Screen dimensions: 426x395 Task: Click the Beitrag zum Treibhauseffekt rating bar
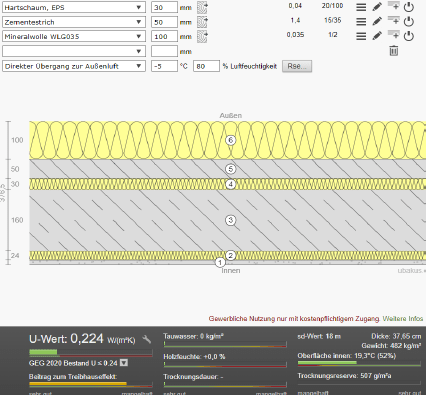(x=91, y=384)
